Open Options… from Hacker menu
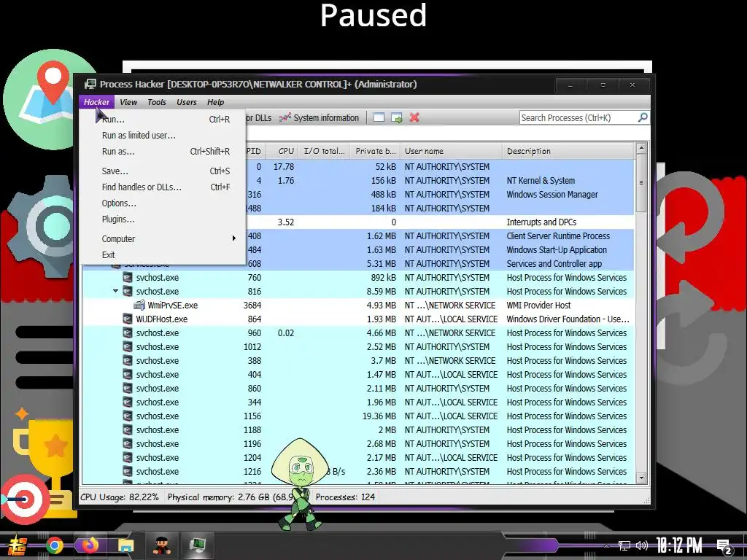This screenshot has width=747, height=560. point(163,203)
